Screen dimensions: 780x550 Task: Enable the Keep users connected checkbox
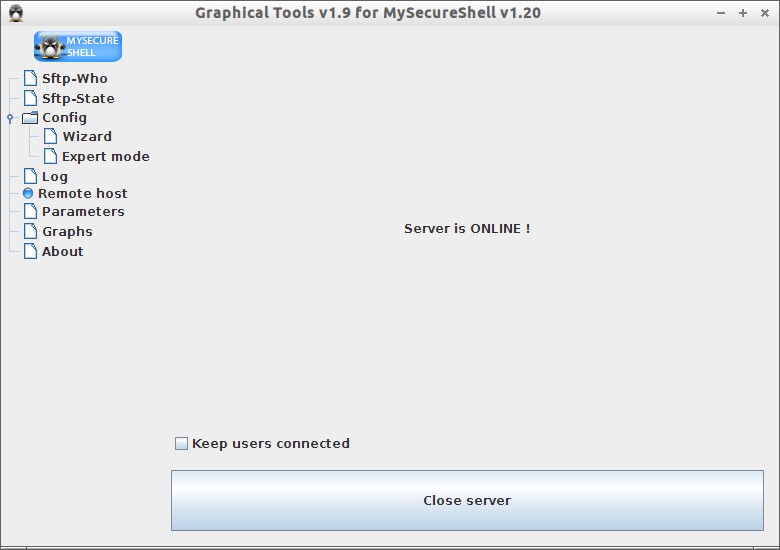(181, 443)
